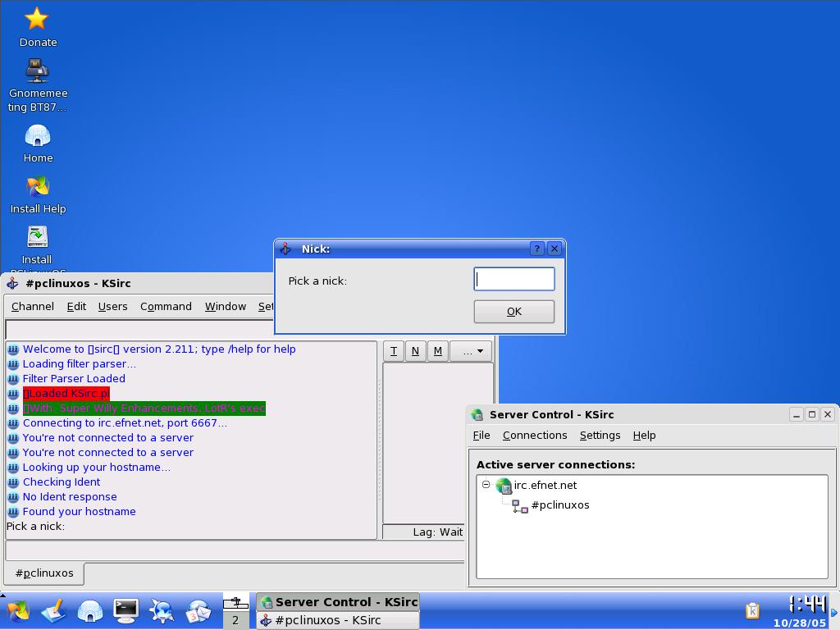Switch to desktop 2 in the pager
The width and height of the screenshot is (840, 630).
(235, 621)
